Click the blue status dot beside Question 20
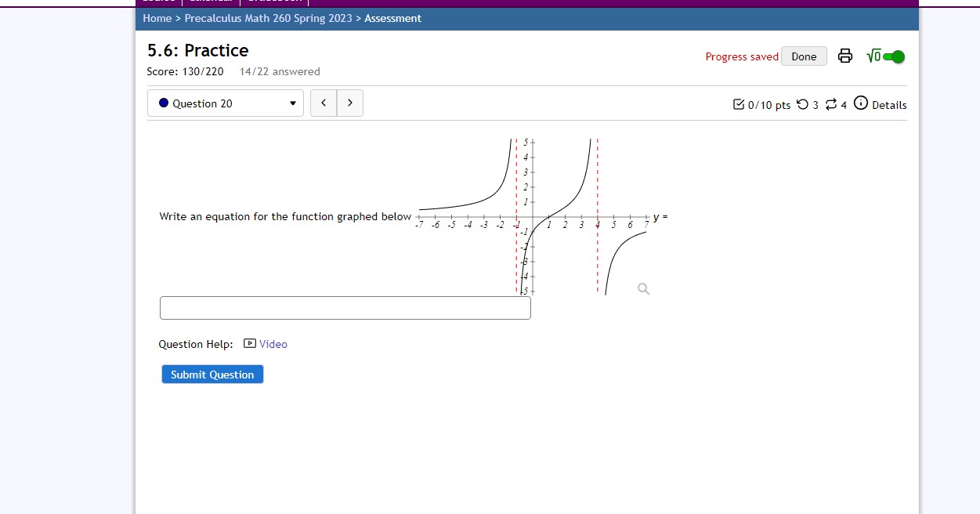 click(164, 103)
